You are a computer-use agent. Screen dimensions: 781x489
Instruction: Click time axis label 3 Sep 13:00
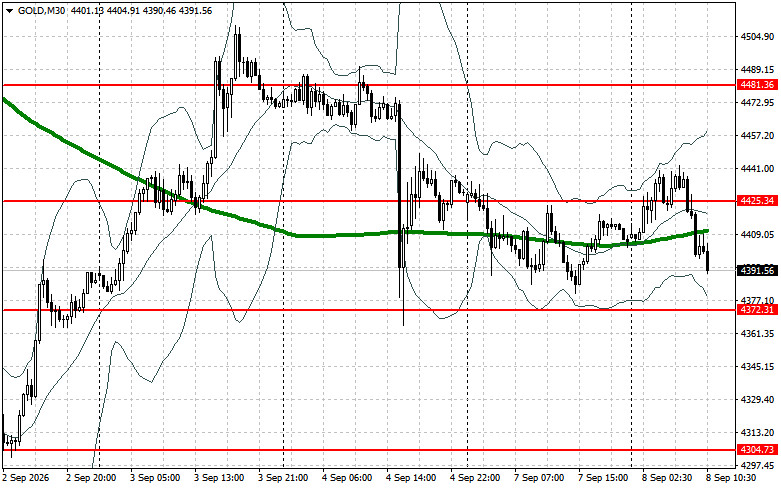pos(219,478)
